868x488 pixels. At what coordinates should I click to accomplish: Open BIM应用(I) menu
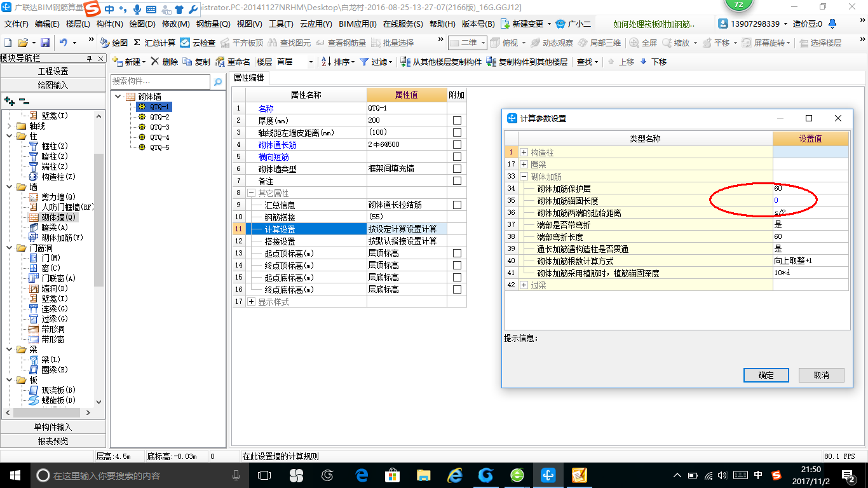358,24
